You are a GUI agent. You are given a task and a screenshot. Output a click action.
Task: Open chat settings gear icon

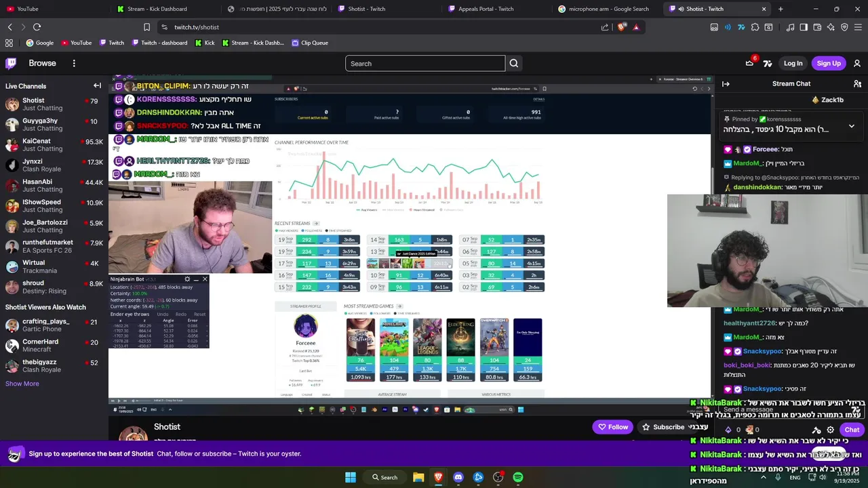(x=830, y=430)
